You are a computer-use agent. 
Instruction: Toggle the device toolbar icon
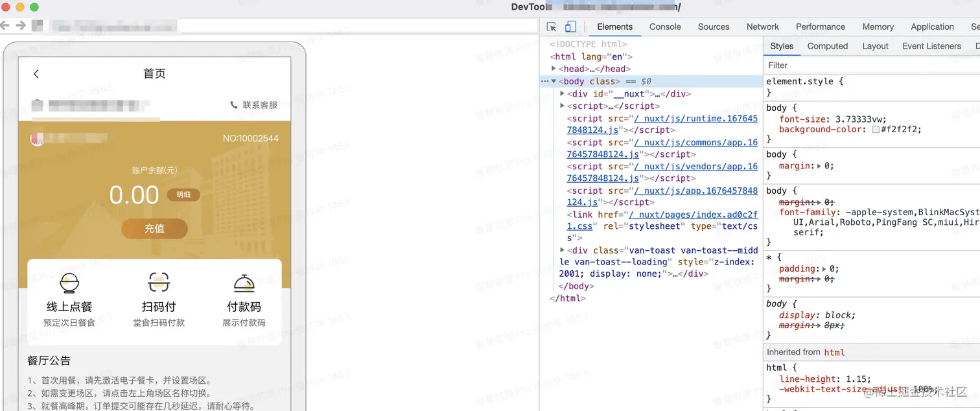tap(570, 27)
